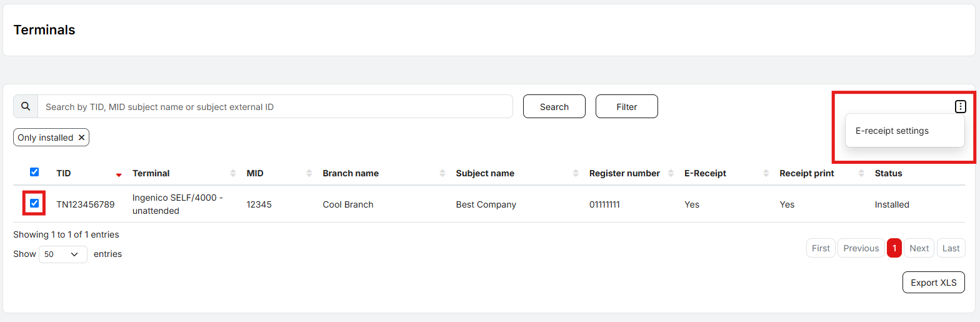Go to the Next page
This screenshot has width=980, height=322.
[x=919, y=248]
